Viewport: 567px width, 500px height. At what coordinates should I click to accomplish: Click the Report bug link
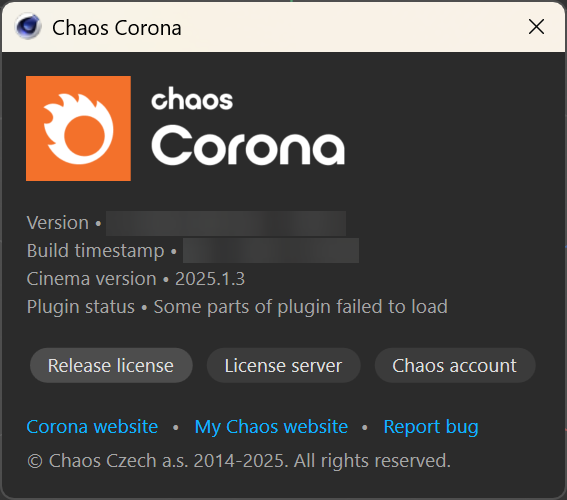pos(431,427)
